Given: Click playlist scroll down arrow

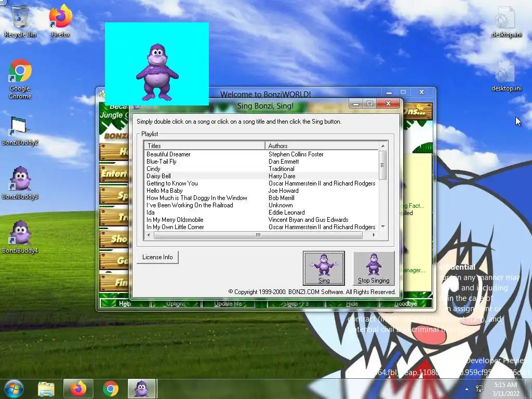Looking at the screenshot, I should point(383,227).
